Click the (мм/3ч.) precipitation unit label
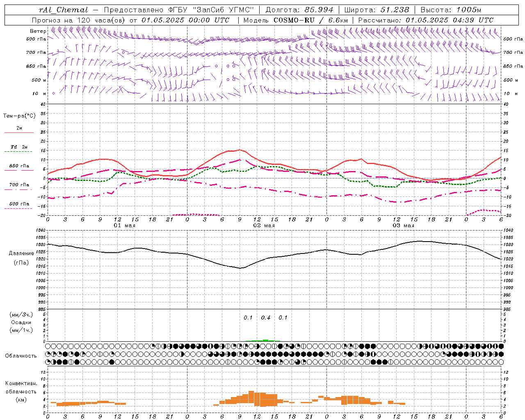 point(21,315)
